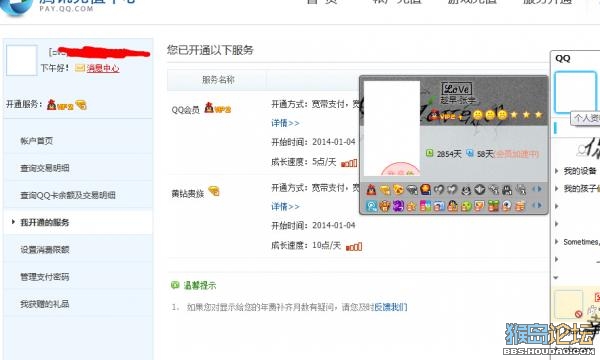Page the first icon row with its arrows
Viewport: 600px width, 360px height.
pos(537,189)
